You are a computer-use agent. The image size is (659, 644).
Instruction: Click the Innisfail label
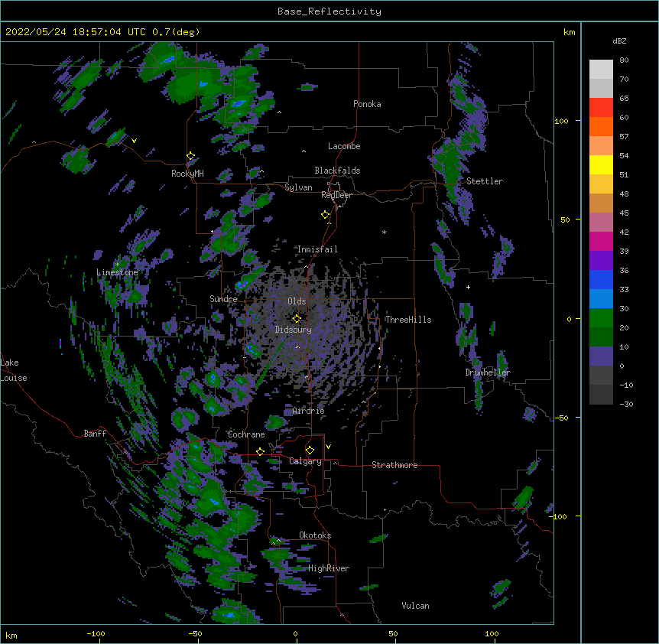(317, 249)
